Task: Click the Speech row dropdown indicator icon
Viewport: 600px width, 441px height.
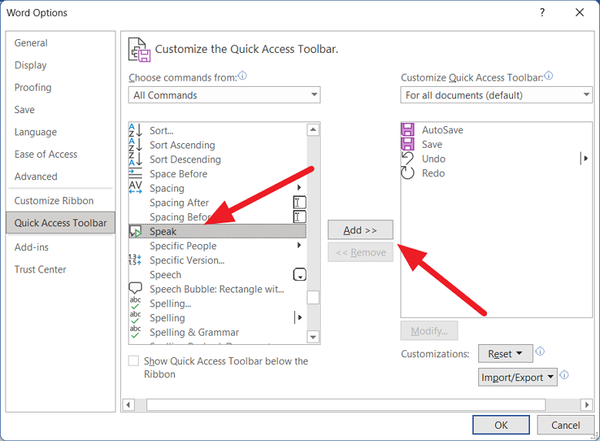Action: [x=300, y=274]
